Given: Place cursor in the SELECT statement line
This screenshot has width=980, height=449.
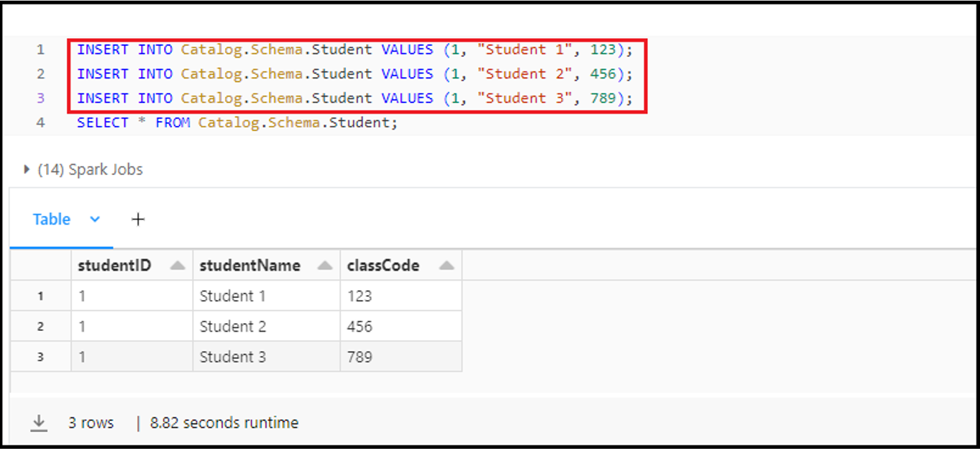Looking at the screenshot, I should pyautogui.click(x=237, y=123).
